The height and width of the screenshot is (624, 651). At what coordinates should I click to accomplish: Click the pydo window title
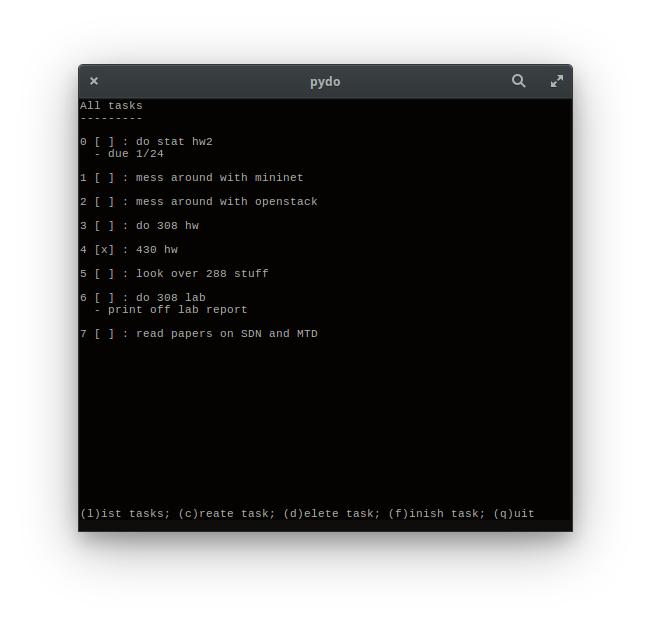pos(325,82)
